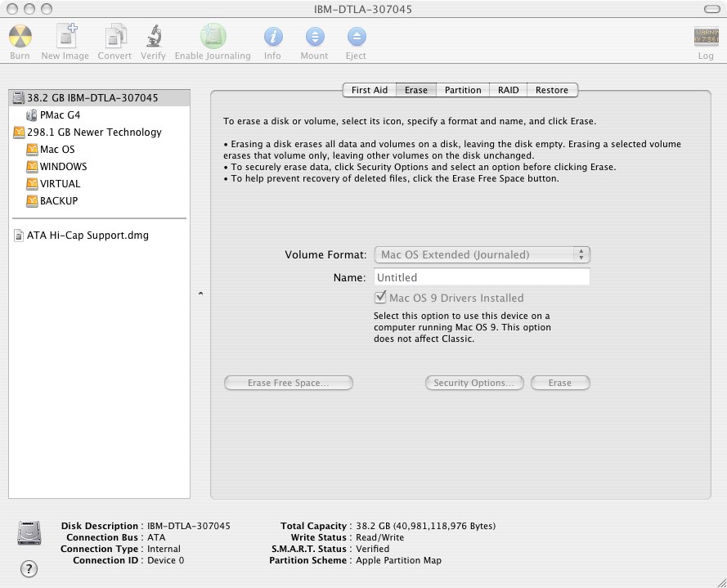The width and height of the screenshot is (727, 588).
Task: Click the New Image toolbar icon
Action: [65, 37]
